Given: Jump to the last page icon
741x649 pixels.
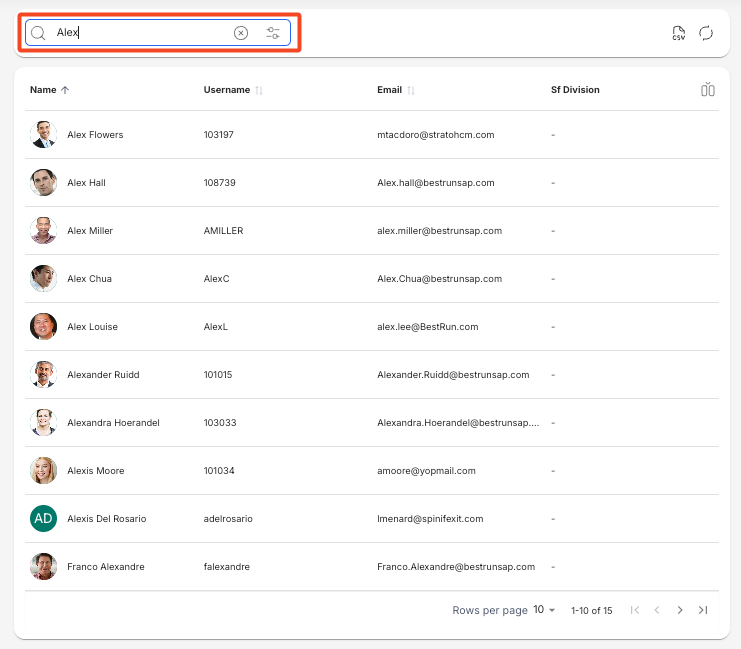Looking at the screenshot, I should [703, 610].
